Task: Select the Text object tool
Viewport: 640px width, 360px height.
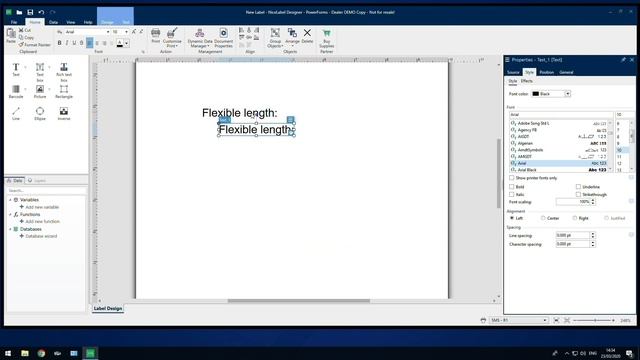Action: click(x=16, y=69)
